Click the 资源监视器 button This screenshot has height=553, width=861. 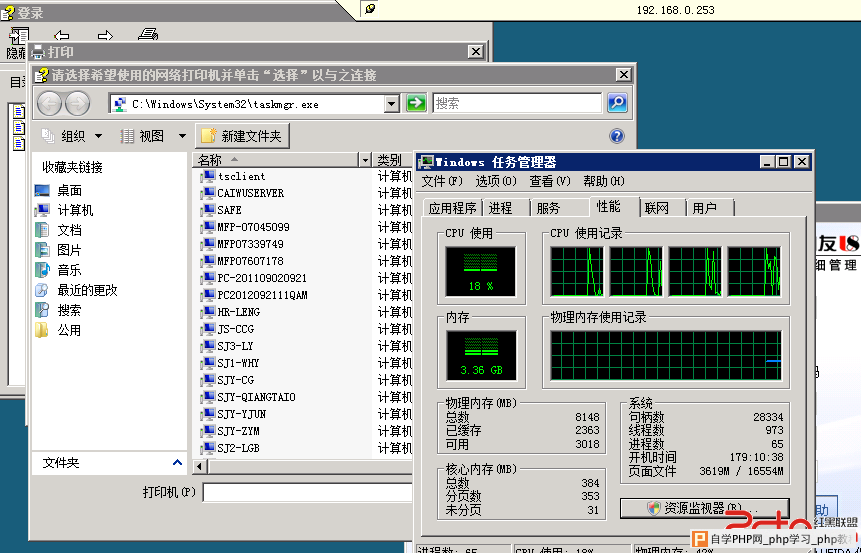coord(705,508)
